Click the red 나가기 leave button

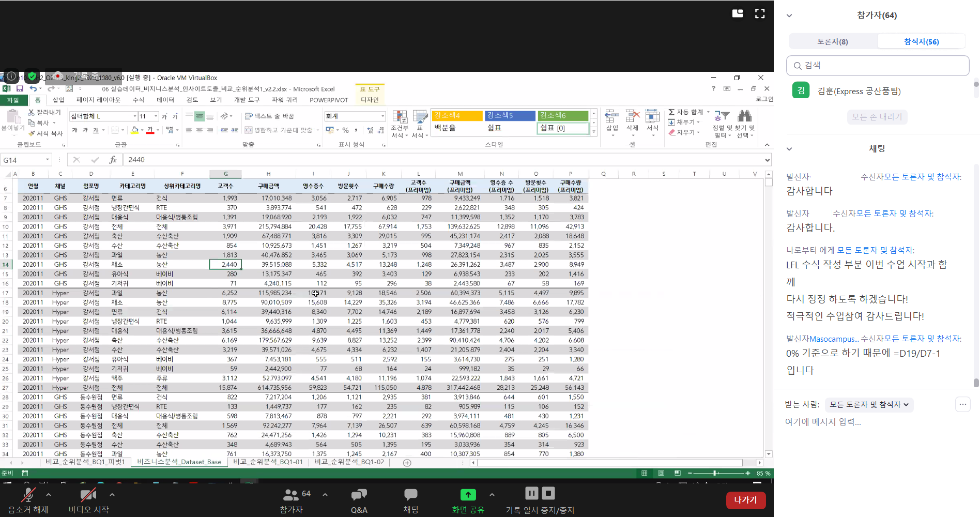745,500
